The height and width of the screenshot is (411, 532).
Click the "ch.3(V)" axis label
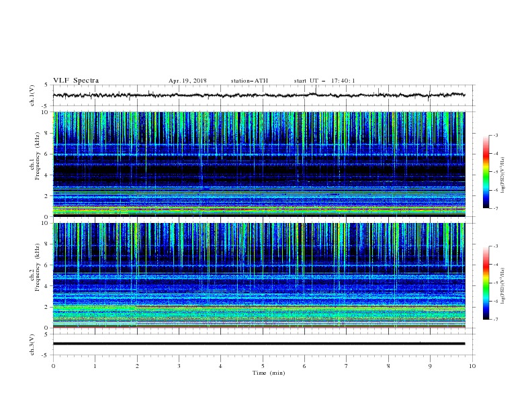[x=32, y=345]
